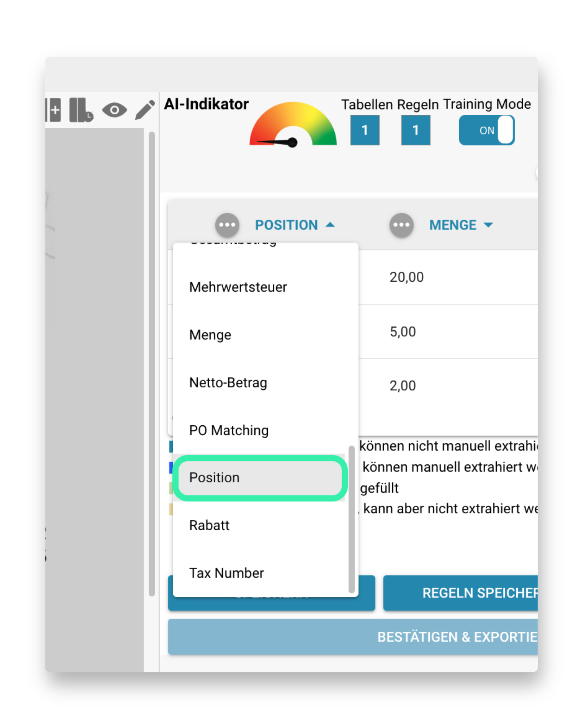Viewport: 583px width, 728px height.
Task: Select the highlighted Position option
Action: pos(260,478)
